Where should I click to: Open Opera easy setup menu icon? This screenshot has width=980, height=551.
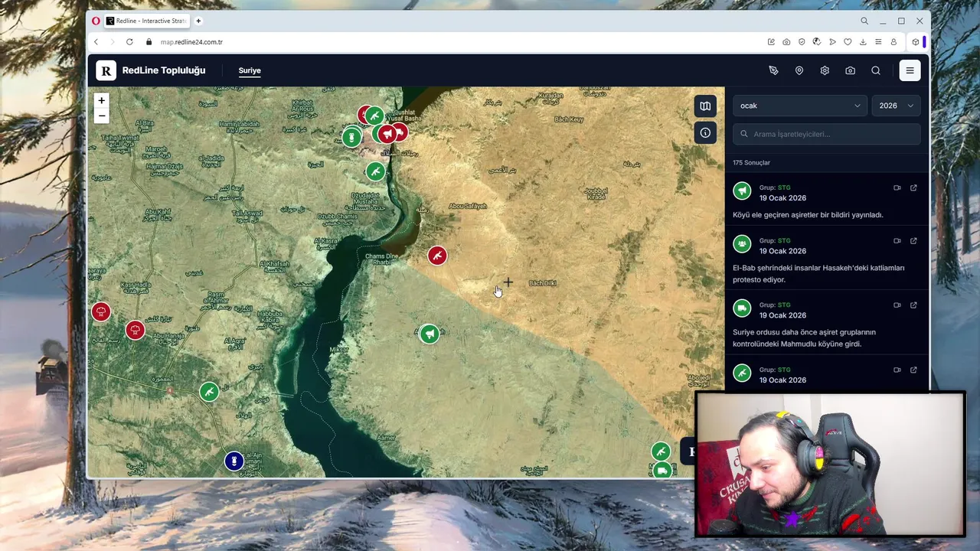click(x=878, y=42)
